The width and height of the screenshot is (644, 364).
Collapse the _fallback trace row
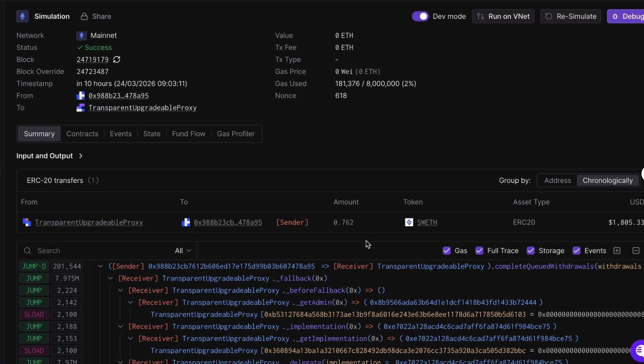[110, 278]
